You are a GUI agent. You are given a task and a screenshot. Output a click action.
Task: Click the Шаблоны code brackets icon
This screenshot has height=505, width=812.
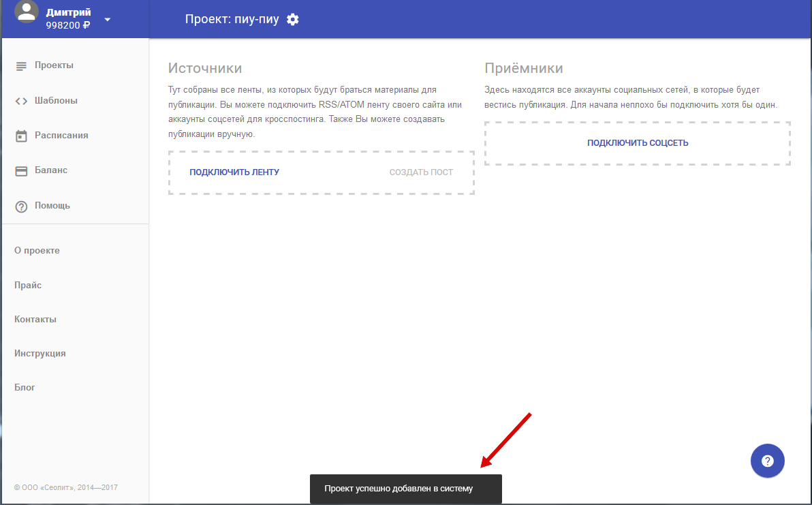[x=21, y=101]
